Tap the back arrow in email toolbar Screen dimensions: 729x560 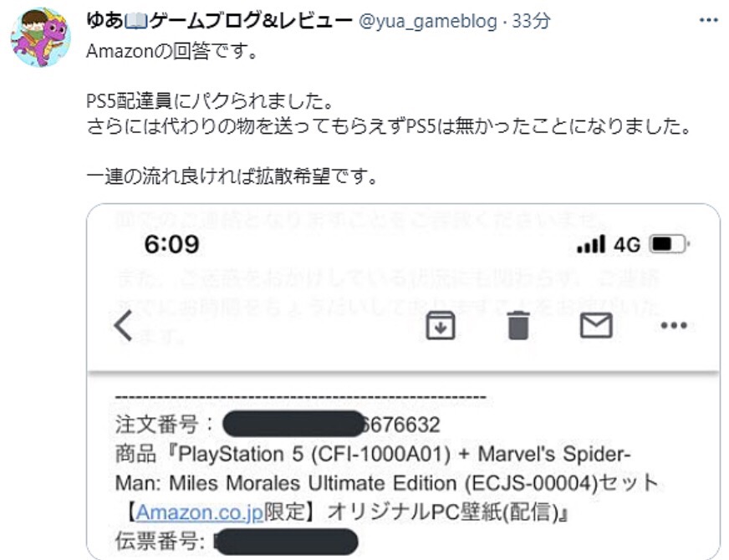click(124, 325)
